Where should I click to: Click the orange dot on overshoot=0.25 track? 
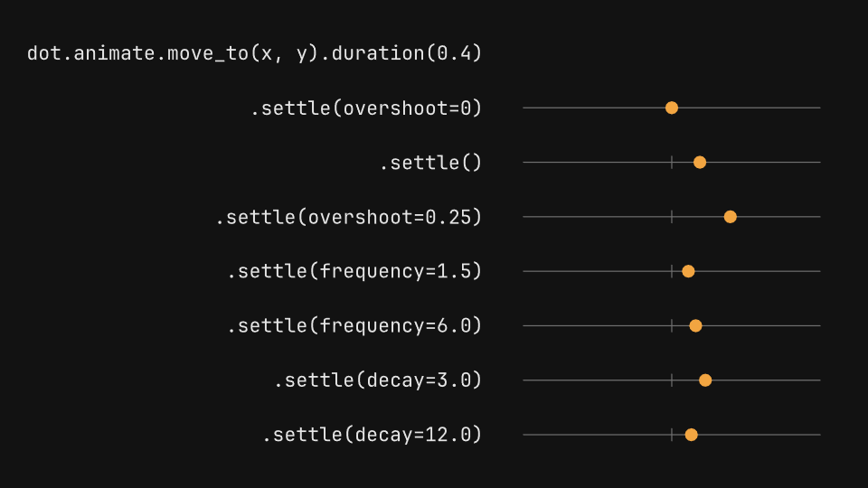coord(731,216)
